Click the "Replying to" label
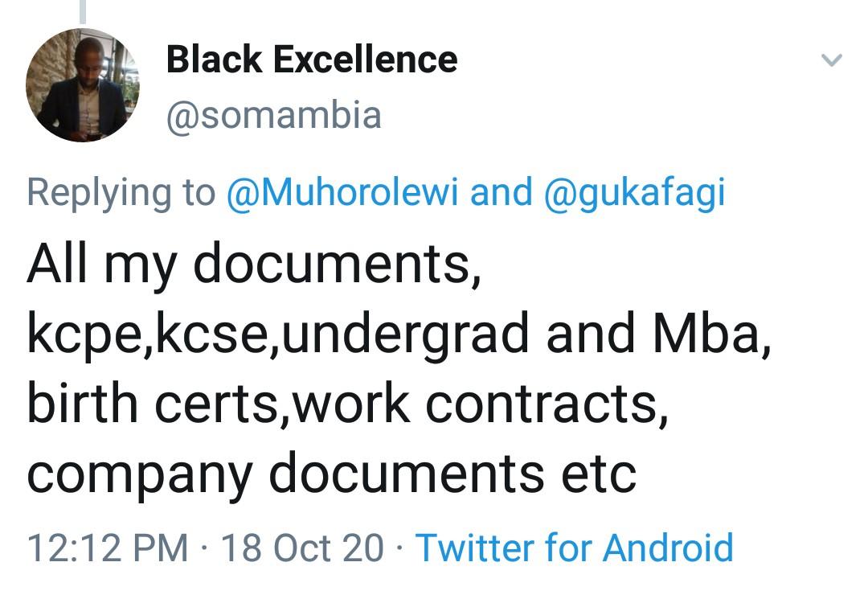Screen dimensions: 868x595 pos(121,193)
